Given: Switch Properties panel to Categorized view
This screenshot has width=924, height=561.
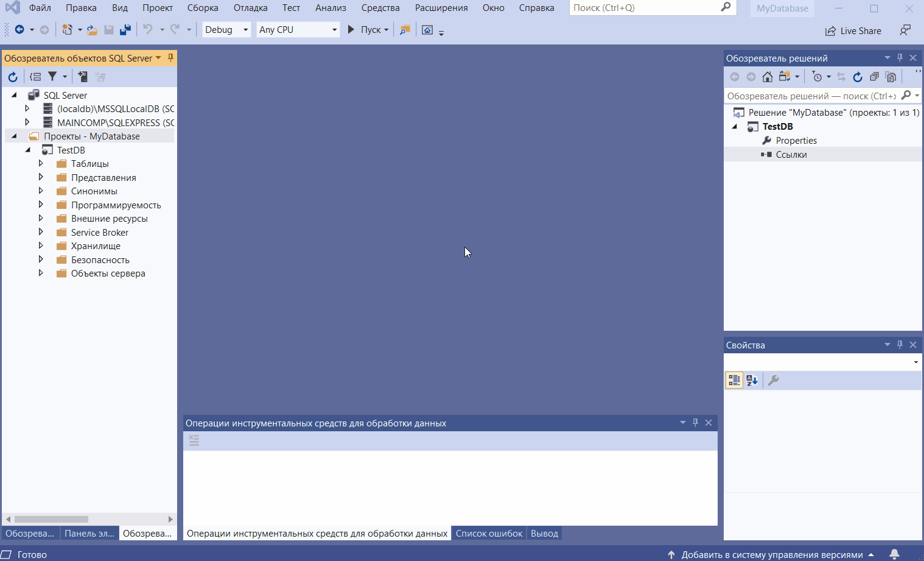Looking at the screenshot, I should [734, 380].
